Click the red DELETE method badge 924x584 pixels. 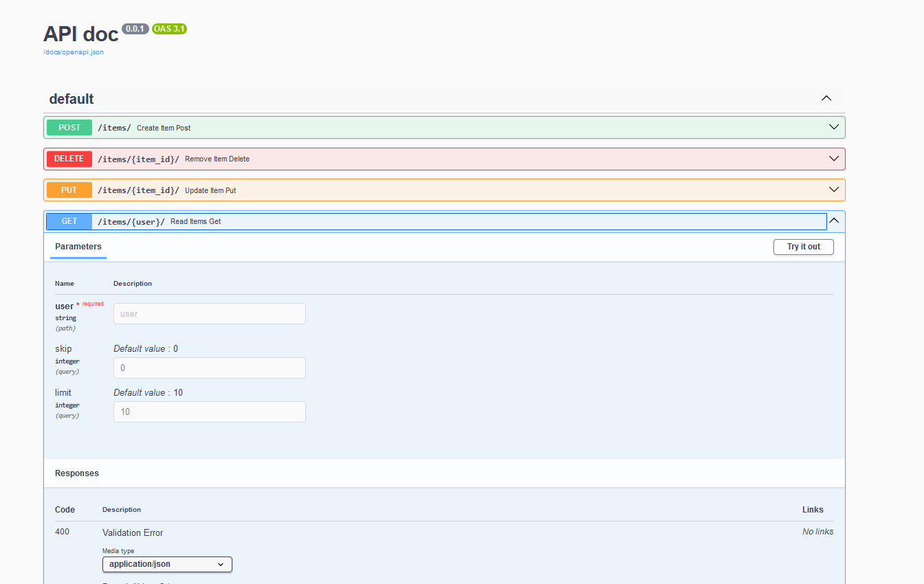[x=69, y=159]
